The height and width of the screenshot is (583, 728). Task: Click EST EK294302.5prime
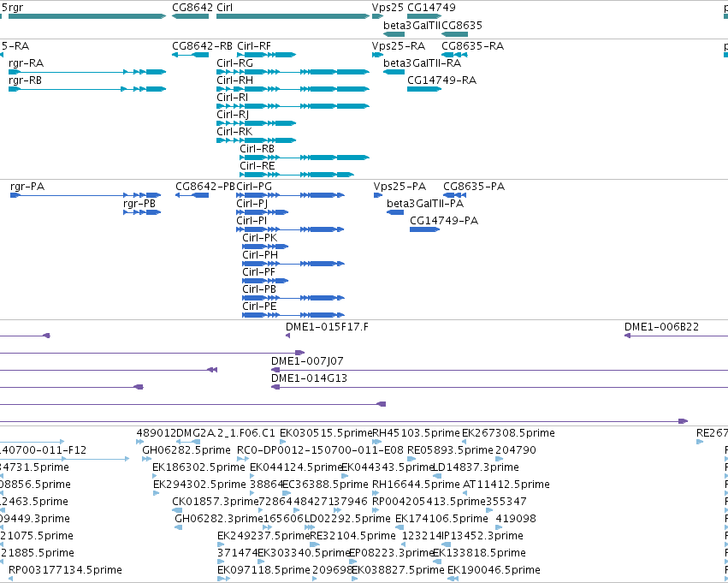click(199, 485)
